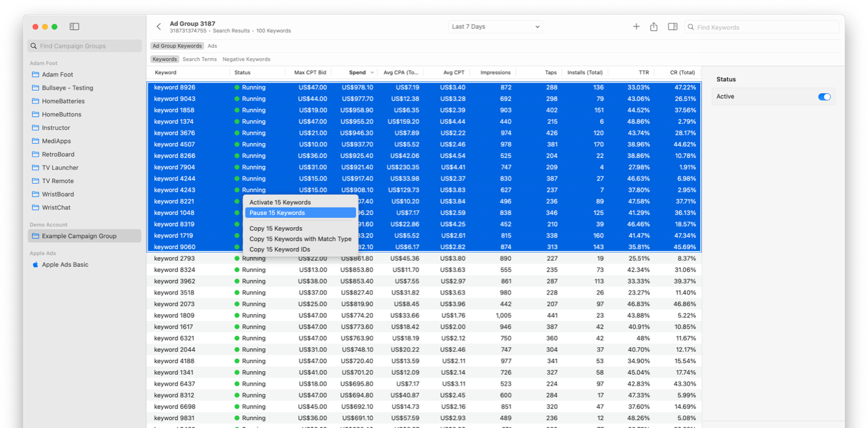This screenshot has width=868, height=428.
Task: Click green status dot of keyword 4188
Action: tap(237, 361)
